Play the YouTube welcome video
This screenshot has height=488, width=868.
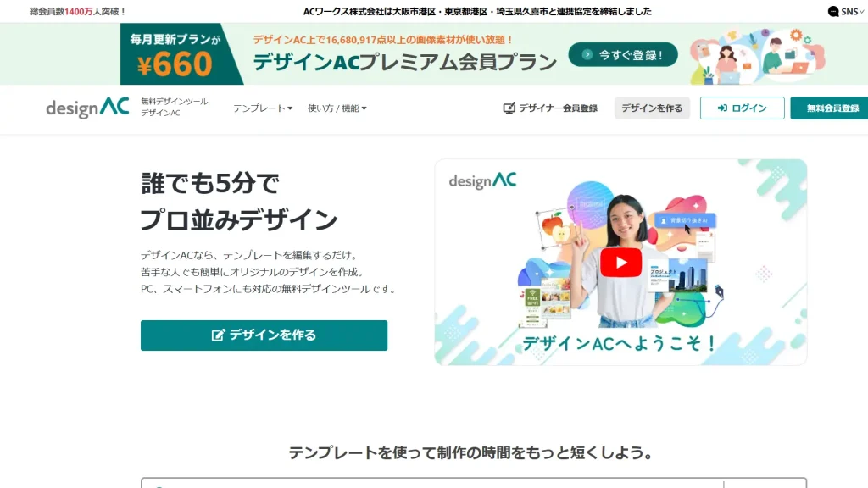[620, 263]
